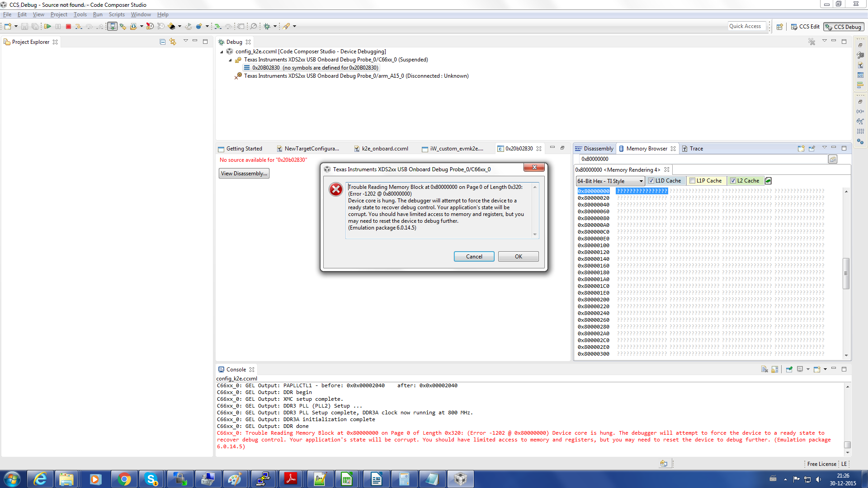Click Link with Editor in Project Explorer
Viewport: 868px width, 488px height.
pos(173,42)
